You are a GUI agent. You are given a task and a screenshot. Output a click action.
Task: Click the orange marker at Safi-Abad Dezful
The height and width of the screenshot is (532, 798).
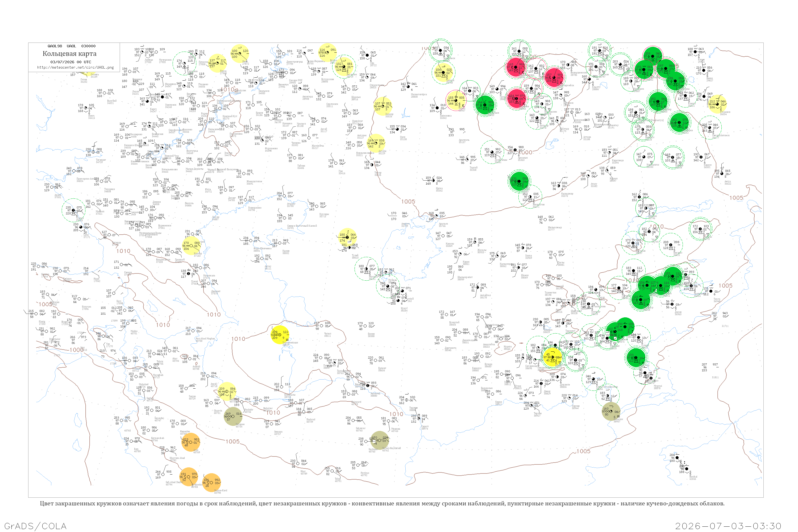(x=188, y=477)
